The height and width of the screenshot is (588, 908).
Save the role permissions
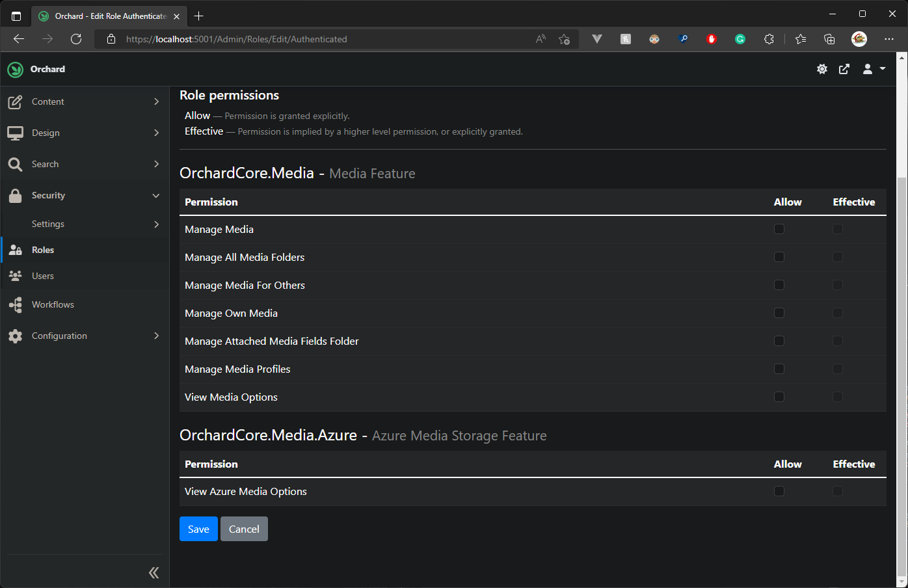click(x=198, y=529)
